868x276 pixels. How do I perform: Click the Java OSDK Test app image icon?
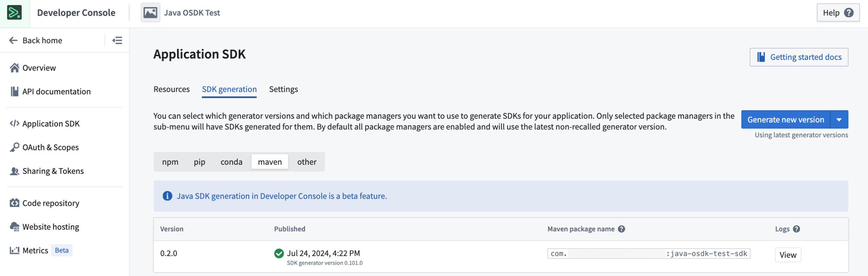150,13
